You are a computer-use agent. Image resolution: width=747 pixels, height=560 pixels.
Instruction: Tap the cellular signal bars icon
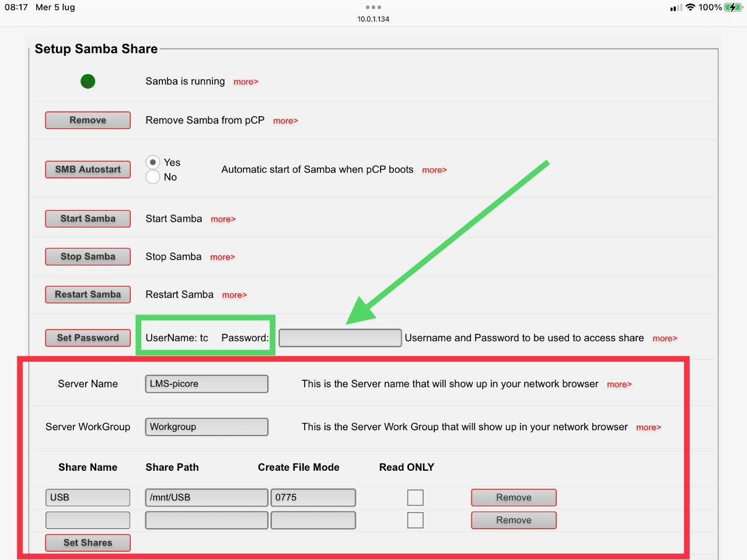pos(676,8)
